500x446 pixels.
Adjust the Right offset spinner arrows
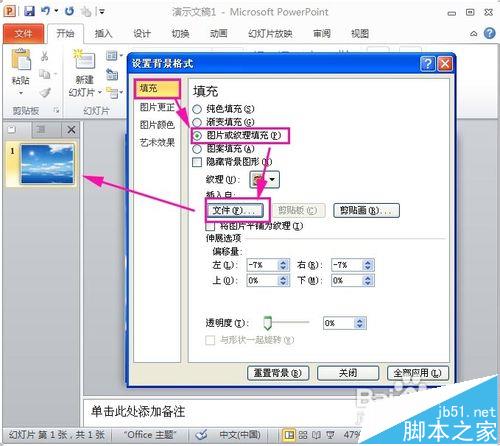coord(368,265)
